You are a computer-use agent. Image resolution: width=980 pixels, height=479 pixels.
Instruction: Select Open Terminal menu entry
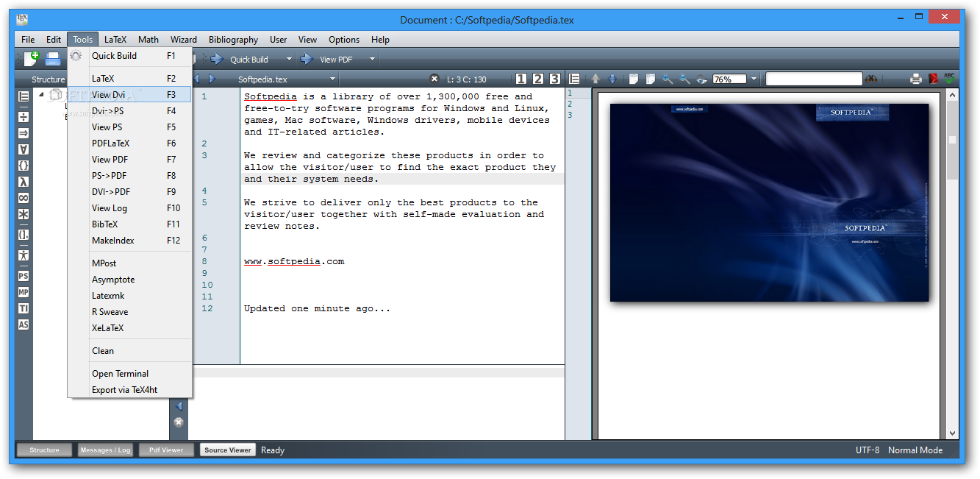coord(129,374)
